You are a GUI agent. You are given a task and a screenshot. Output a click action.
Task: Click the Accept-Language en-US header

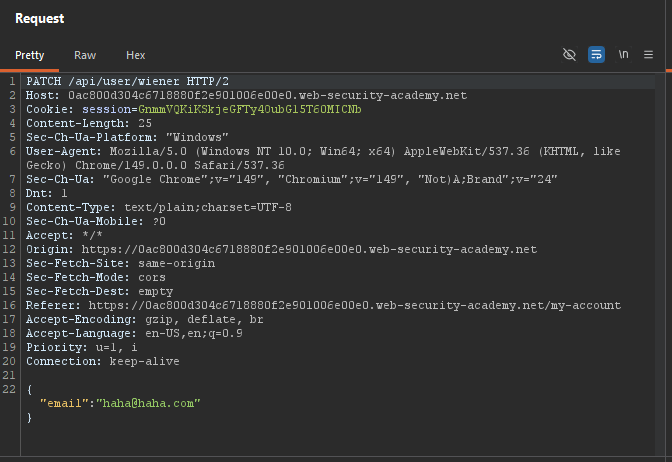134,333
